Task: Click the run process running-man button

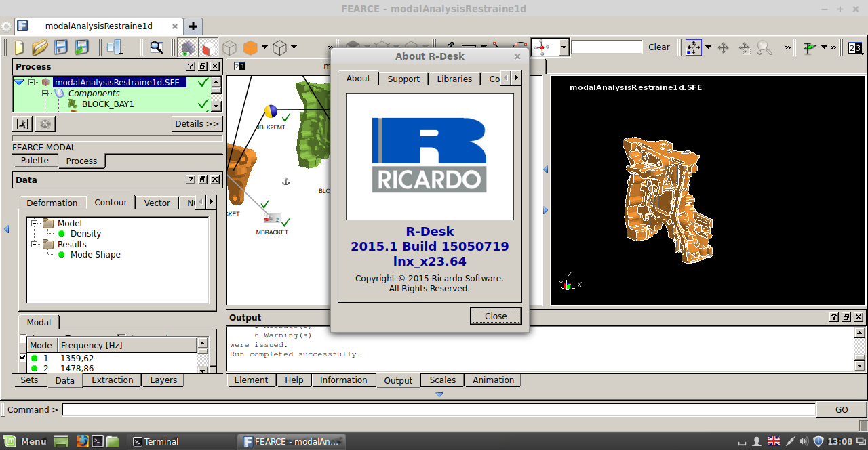Action: (x=23, y=124)
